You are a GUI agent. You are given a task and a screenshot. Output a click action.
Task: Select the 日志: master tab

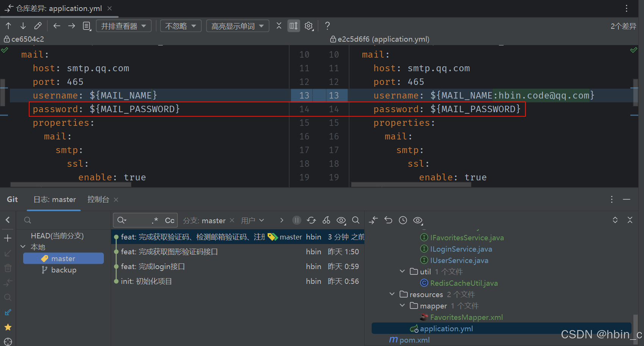click(x=55, y=199)
